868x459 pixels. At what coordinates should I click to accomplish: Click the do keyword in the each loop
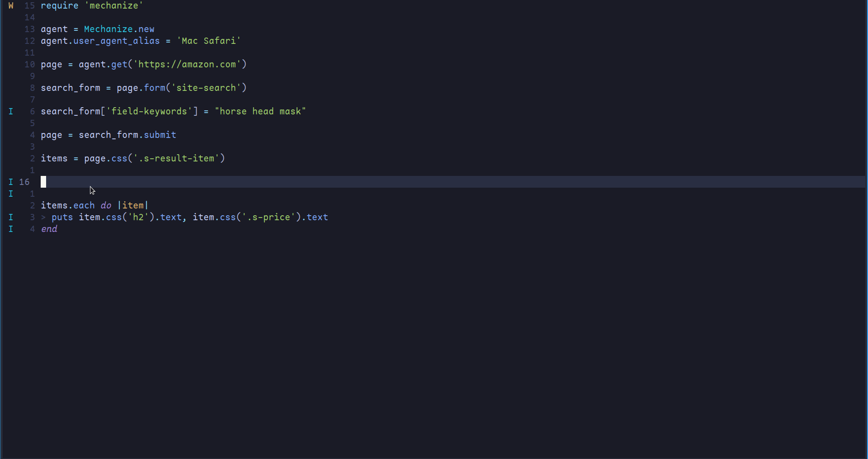point(106,205)
